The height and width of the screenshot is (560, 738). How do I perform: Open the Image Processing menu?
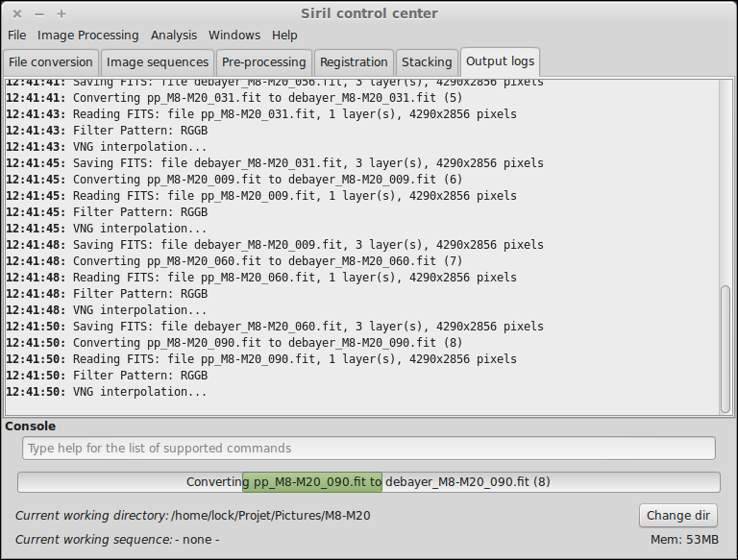[x=88, y=36]
